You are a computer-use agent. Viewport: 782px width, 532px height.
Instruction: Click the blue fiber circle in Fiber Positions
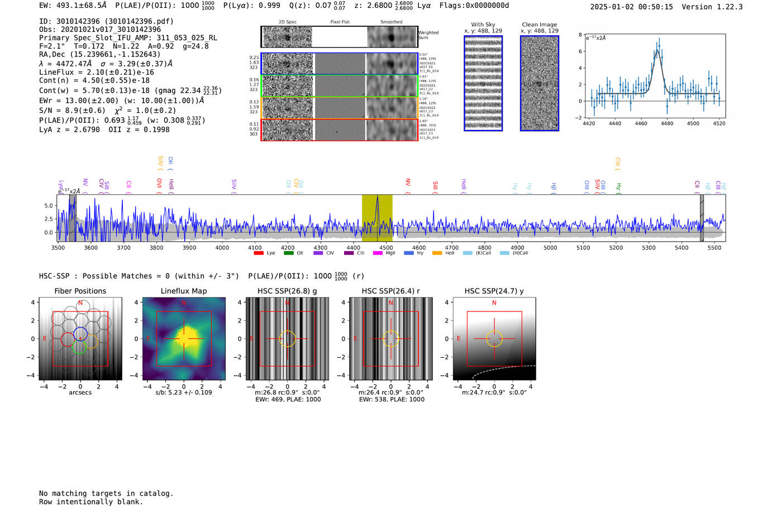(x=80, y=334)
